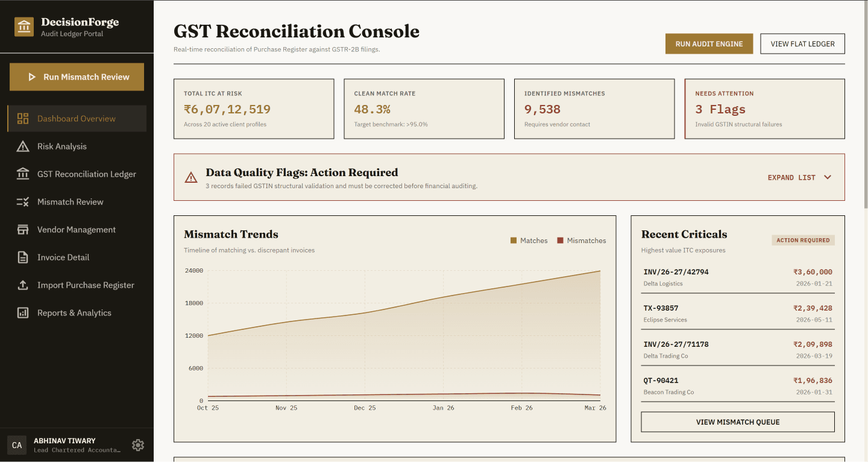Select the QT-90421 Beacon Trading entry

[x=738, y=386]
